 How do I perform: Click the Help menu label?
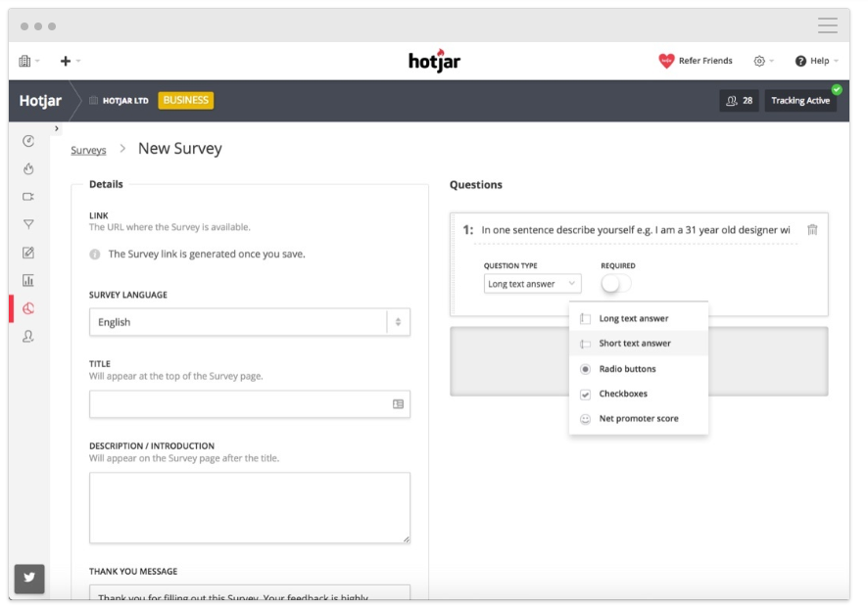819,61
